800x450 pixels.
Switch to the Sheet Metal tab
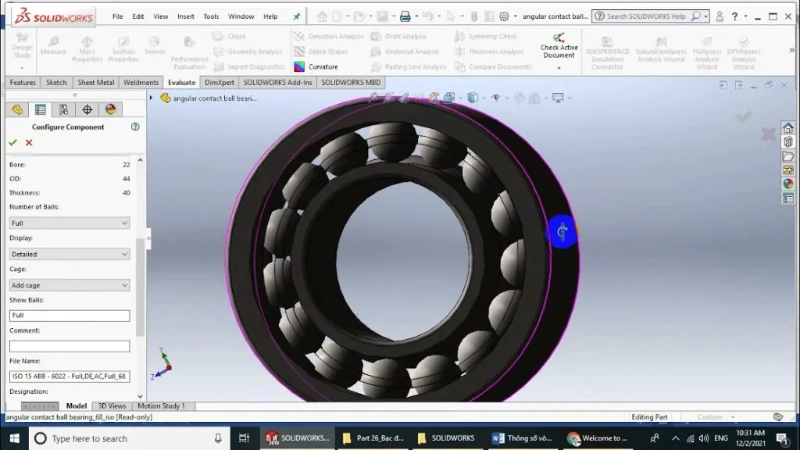95,83
